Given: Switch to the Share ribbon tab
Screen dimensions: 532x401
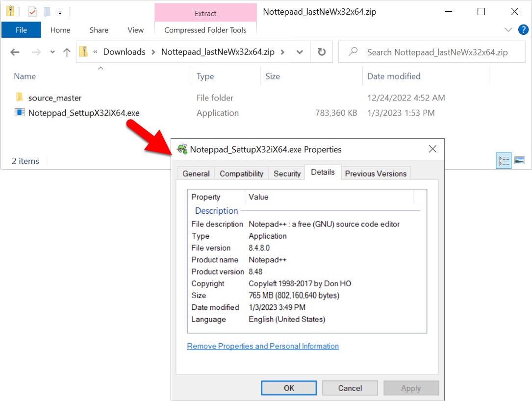Looking at the screenshot, I should (x=99, y=30).
